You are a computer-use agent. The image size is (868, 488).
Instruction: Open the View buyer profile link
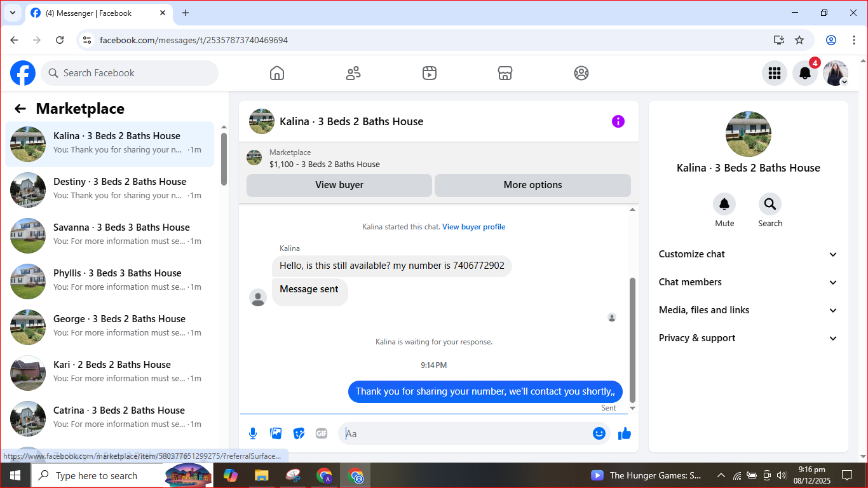click(474, 227)
